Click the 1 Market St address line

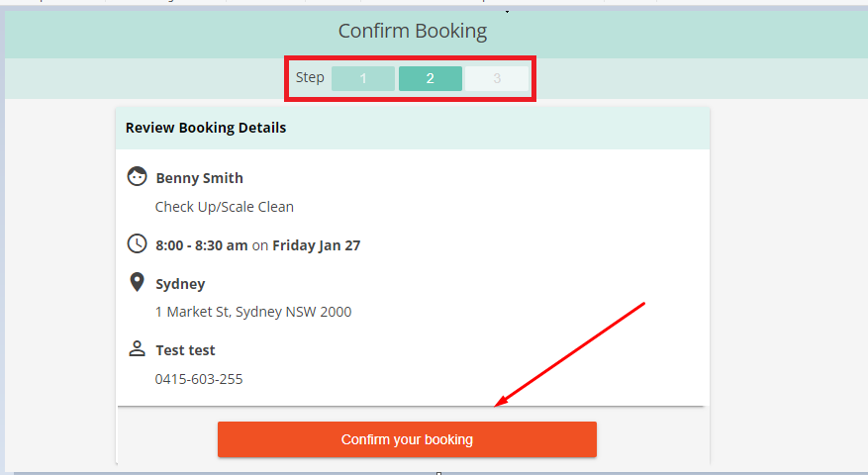pyautogui.click(x=253, y=313)
